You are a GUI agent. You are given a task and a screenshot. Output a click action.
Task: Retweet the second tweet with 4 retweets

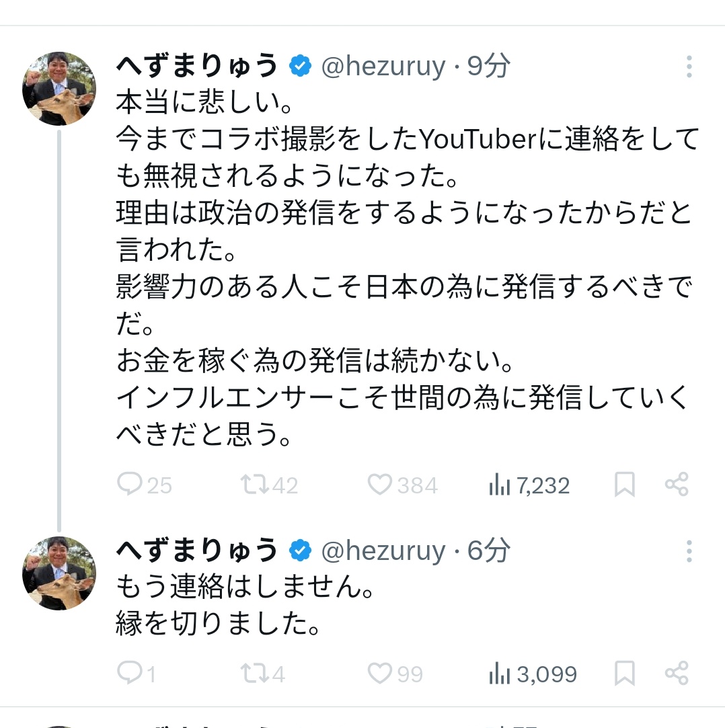(x=255, y=673)
